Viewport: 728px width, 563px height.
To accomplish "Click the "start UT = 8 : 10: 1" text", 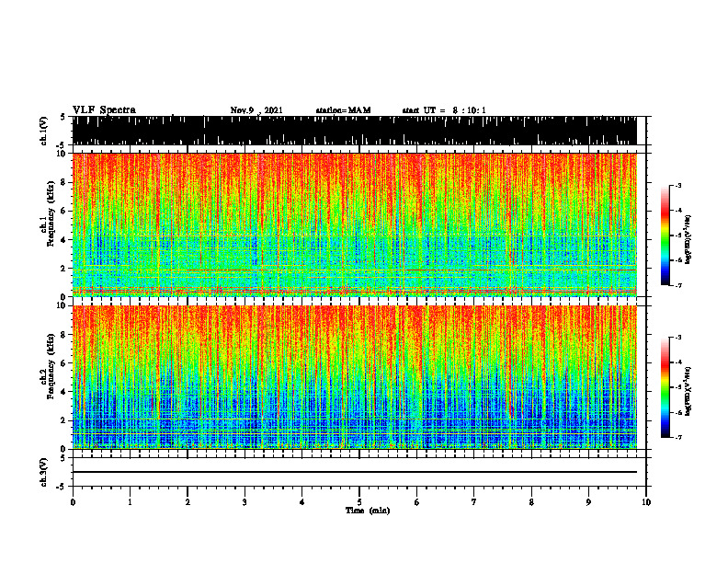I will (x=444, y=110).
